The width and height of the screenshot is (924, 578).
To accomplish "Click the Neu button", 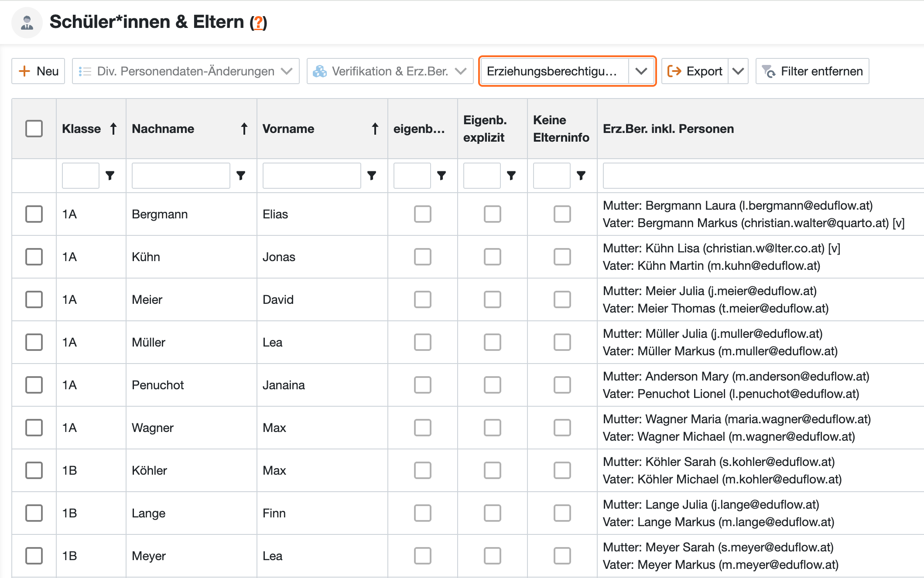I will click(38, 71).
